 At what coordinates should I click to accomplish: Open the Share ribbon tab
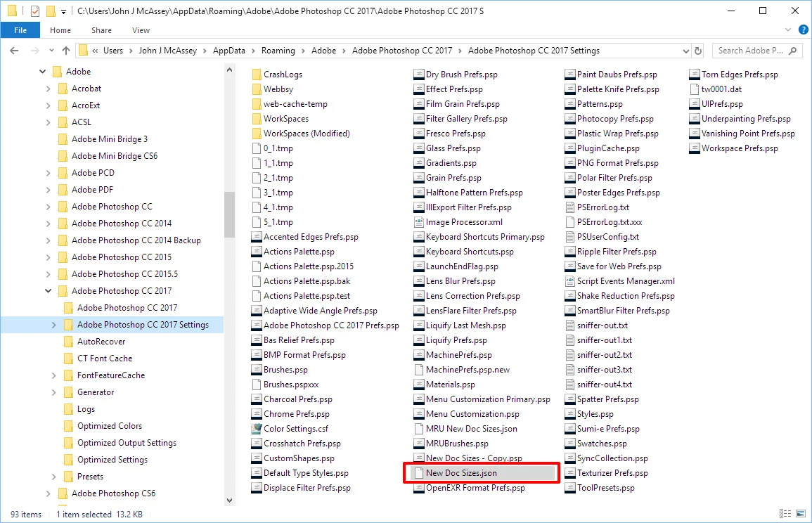pos(101,30)
